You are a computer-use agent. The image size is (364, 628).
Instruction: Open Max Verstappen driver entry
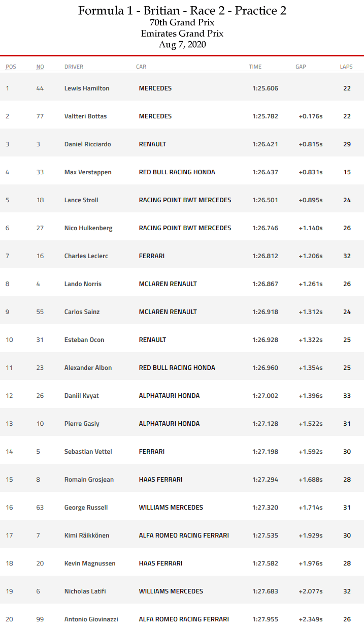click(88, 172)
